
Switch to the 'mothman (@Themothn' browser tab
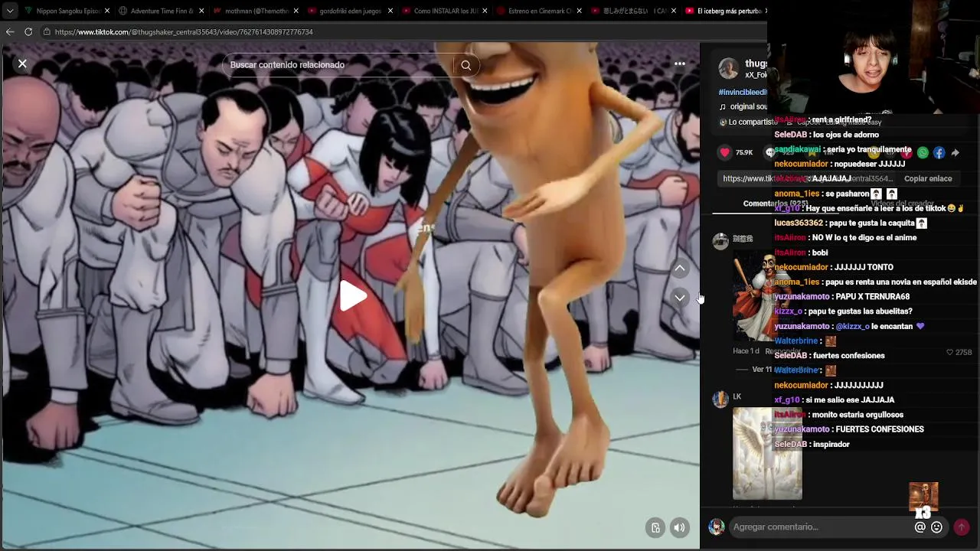tap(256, 11)
